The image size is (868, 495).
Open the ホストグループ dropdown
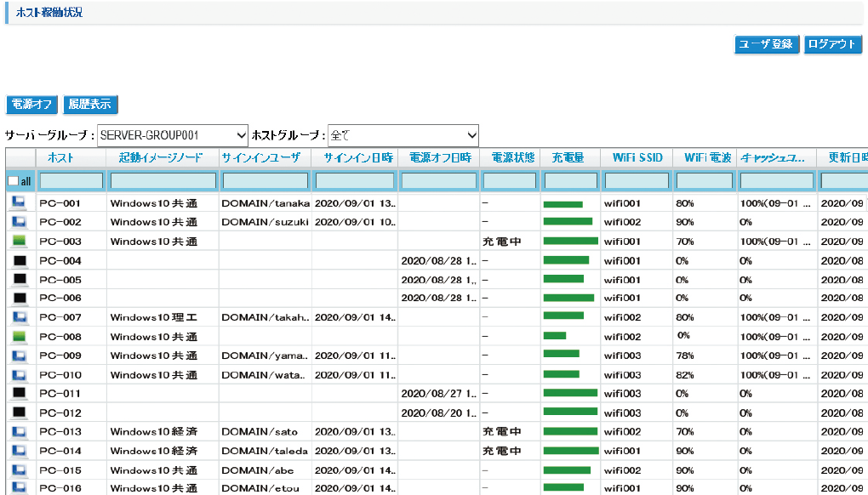403,135
